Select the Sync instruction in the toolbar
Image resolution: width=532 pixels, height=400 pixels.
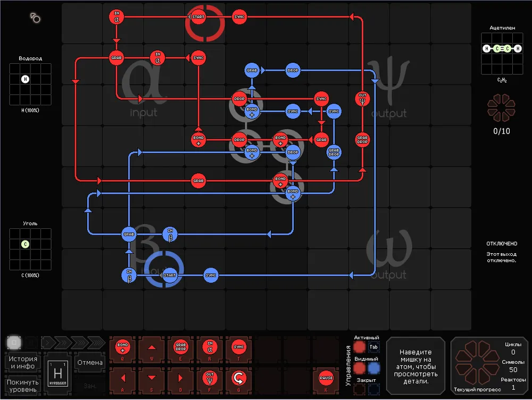(238, 347)
